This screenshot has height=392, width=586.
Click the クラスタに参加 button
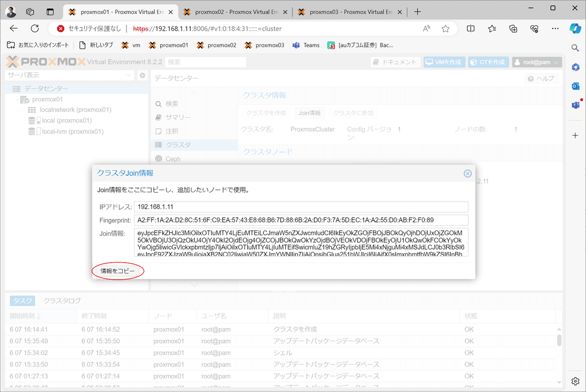click(354, 113)
